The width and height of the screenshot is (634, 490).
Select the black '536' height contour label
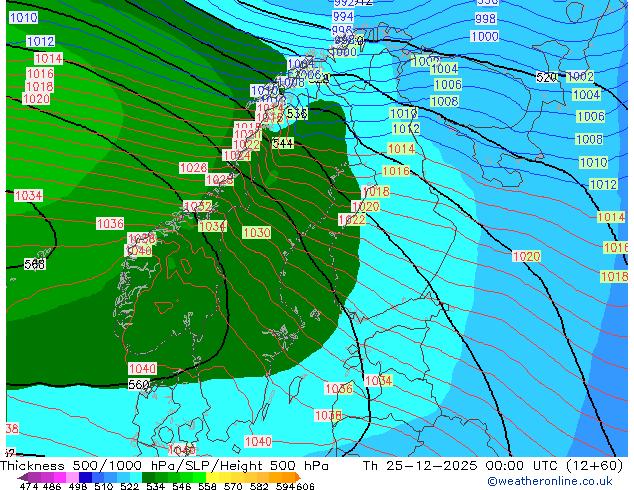297,114
